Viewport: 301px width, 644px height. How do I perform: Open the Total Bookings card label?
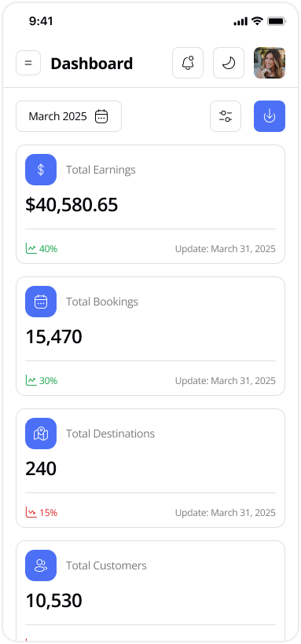(102, 302)
